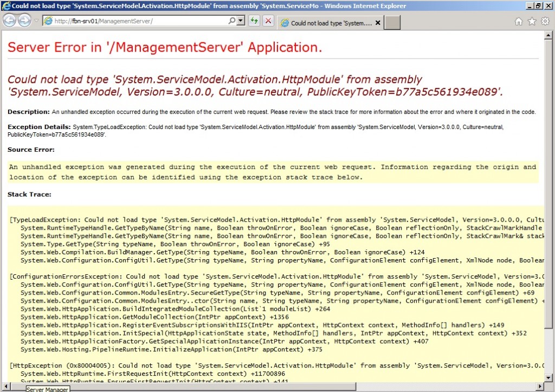Open the Home page icon
This screenshot has width=555, height=392.
pos(519,21)
